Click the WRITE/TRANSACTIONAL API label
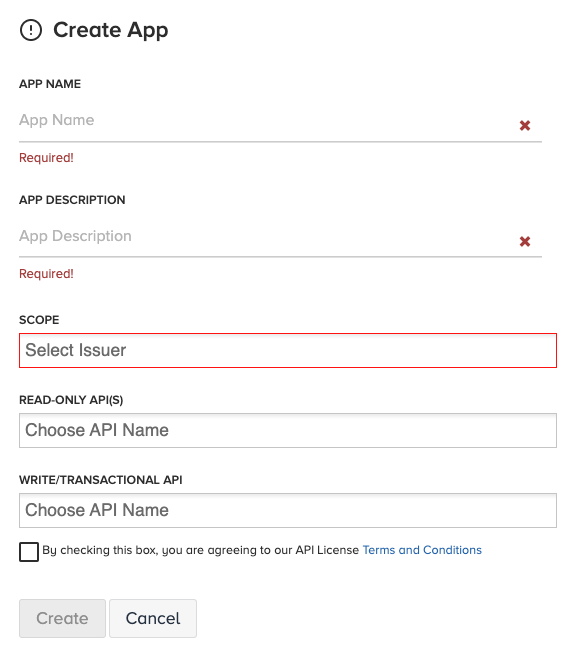The image size is (585, 660). tap(101, 480)
